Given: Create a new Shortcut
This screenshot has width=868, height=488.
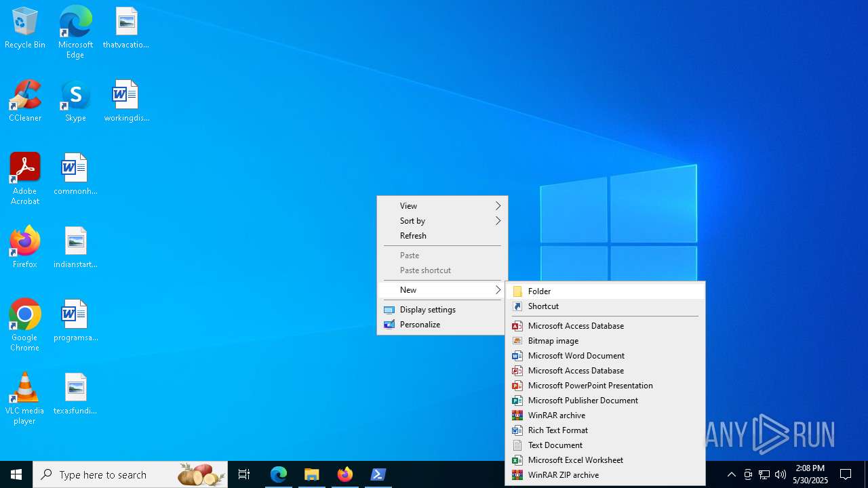Looking at the screenshot, I should pos(605,306).
